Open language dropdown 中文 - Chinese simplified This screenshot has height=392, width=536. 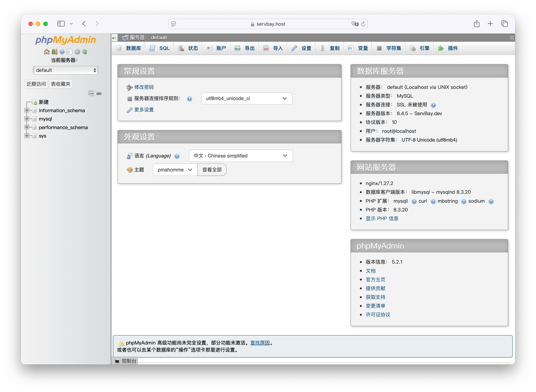click(241, 156)
